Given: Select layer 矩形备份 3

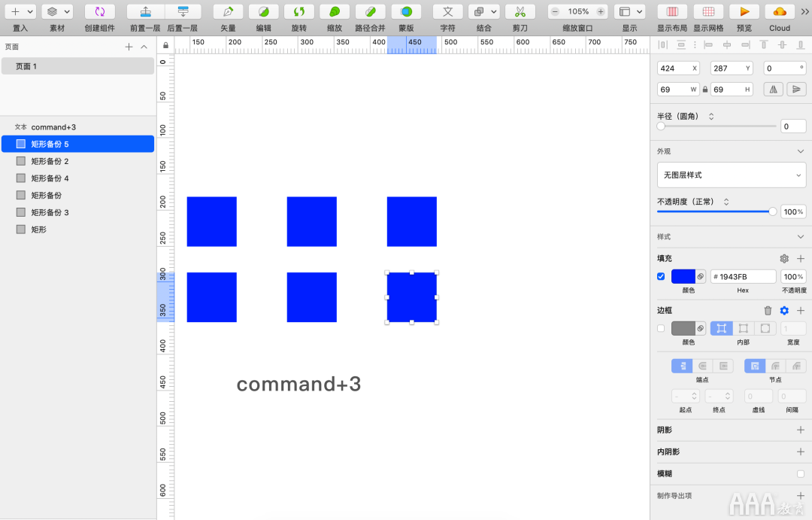Looking at the screenshot, I should click(x=77, y=212).
